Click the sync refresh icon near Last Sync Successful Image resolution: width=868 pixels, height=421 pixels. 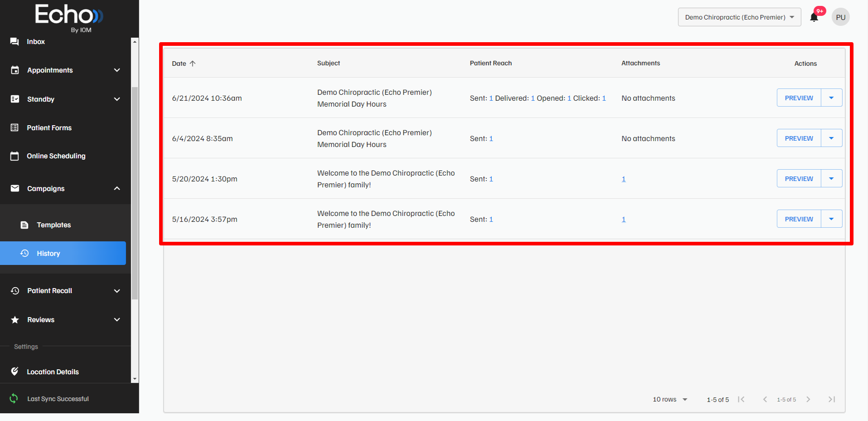13,398
